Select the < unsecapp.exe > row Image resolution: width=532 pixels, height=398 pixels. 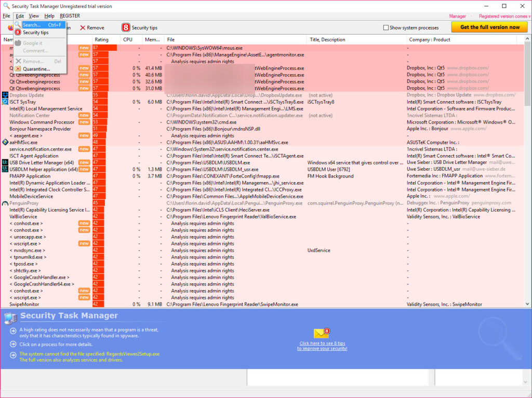point(262,237)
